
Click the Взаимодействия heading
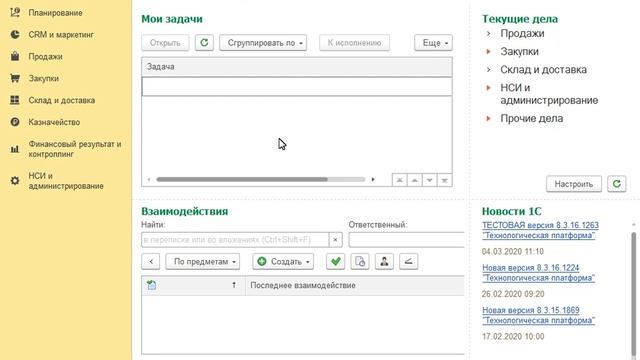184,211
